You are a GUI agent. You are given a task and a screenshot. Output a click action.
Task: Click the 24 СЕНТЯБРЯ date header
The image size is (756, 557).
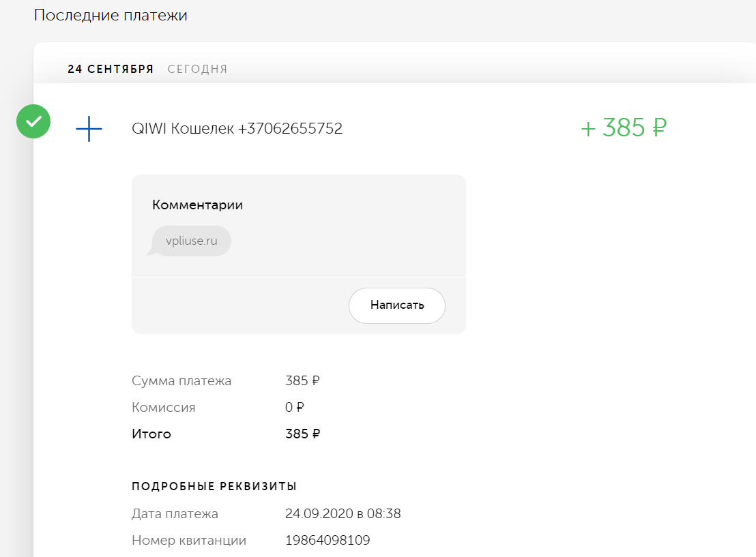pos(111,69)
